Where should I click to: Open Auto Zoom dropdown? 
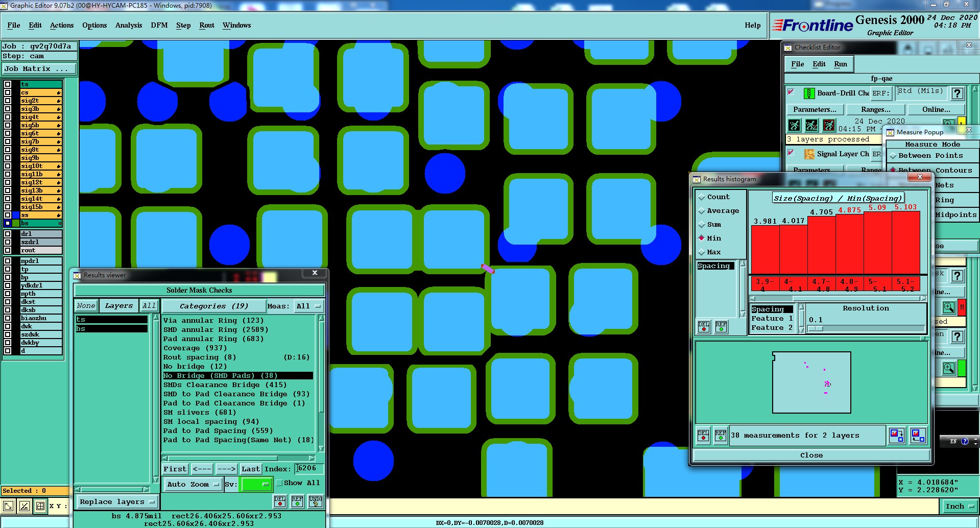point(193,484)
